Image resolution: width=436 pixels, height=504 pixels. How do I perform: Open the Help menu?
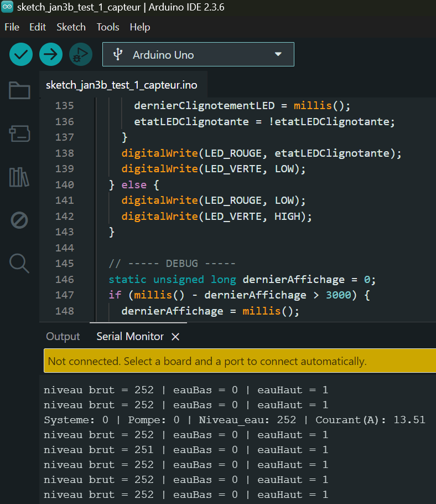[x=140, y=27]
